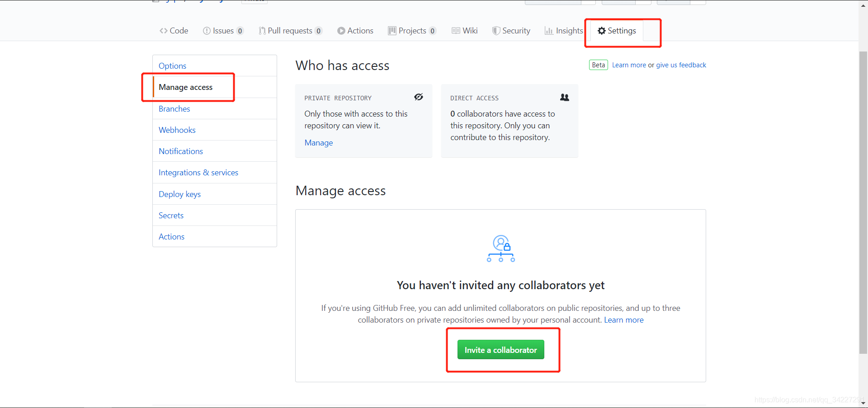The image size is (868, 408).
Task: Click the scrollbar down arrow
Action: point(863,403)
